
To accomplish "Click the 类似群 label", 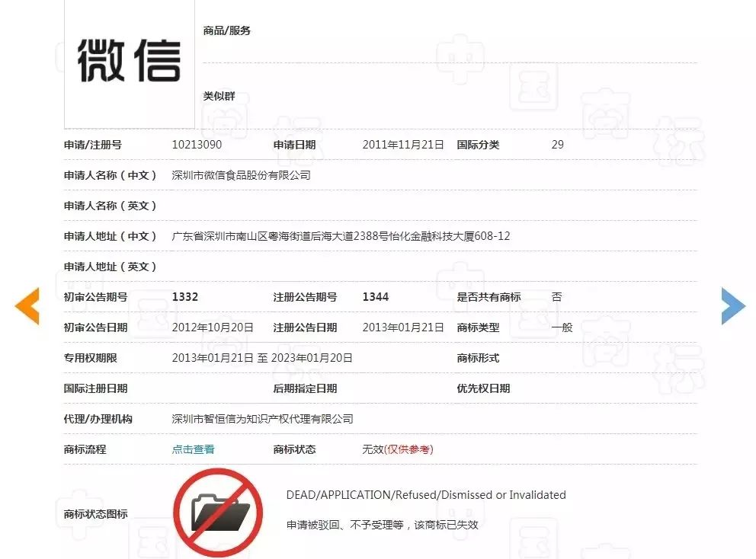I will [x=219, y=96].
